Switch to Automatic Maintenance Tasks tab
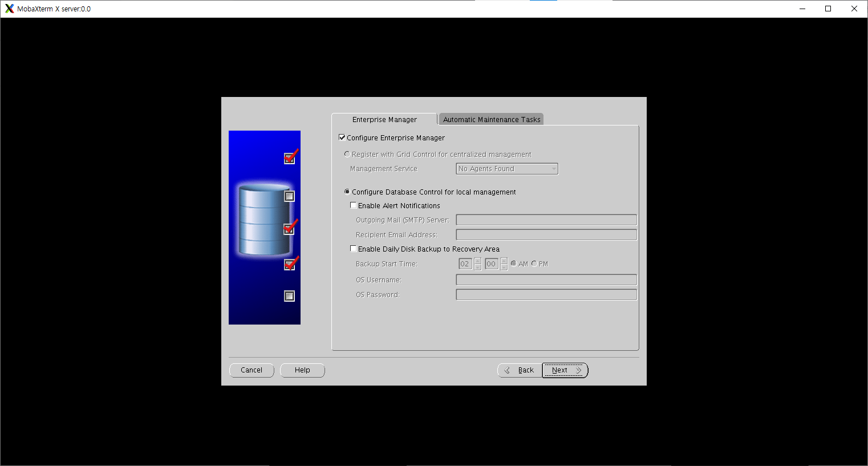This screenshot has height=466, width=868. click(492, 119)
